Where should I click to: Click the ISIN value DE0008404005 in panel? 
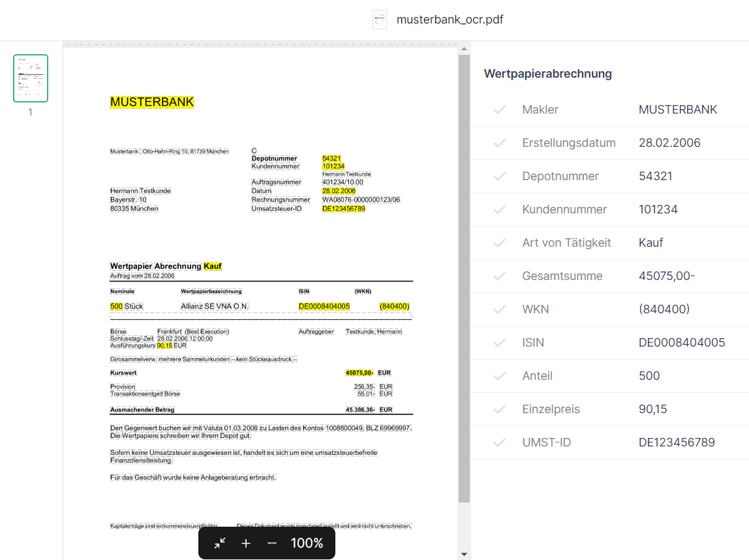(x=682, y=343)
